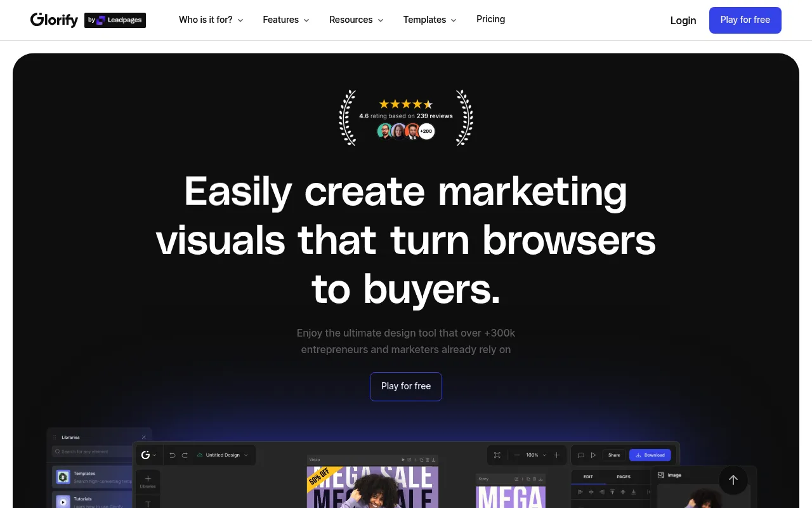Click the 'Enjoy the ultimate design tool' subtitle
The image size is (812, 508).
click(x=406, y=341)
